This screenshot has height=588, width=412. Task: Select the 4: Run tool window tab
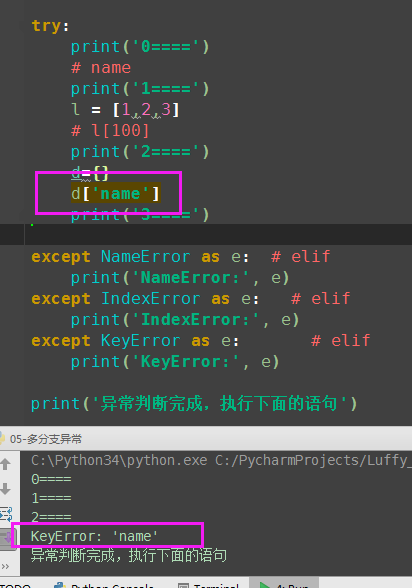[x=284, y=585]
